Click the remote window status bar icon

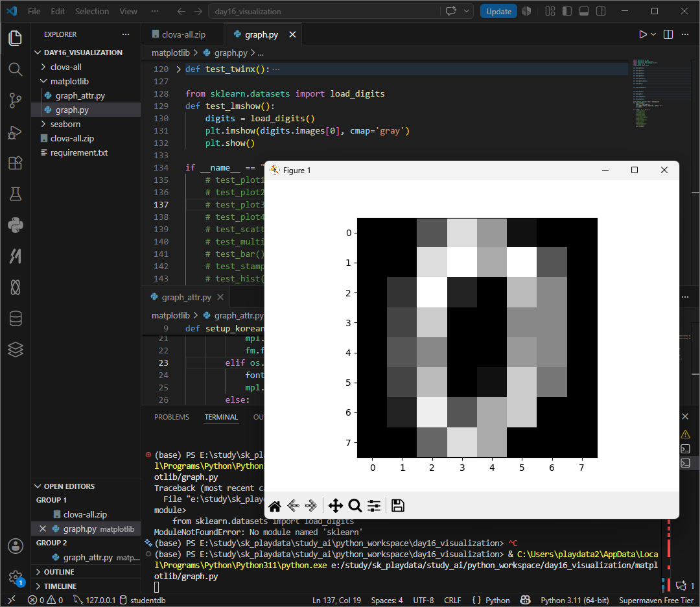click(x=12, y=600)
